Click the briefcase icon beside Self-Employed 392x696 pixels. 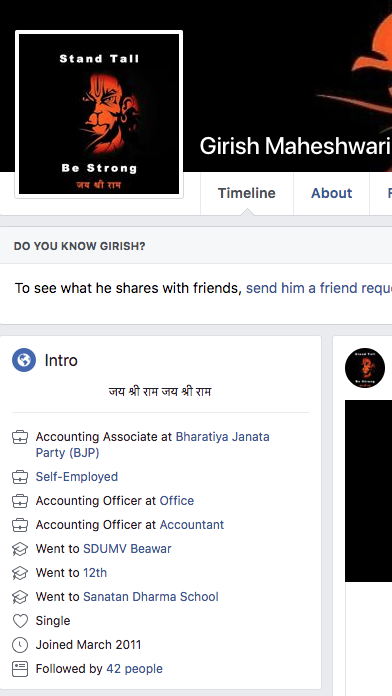(x=20, y=477)
